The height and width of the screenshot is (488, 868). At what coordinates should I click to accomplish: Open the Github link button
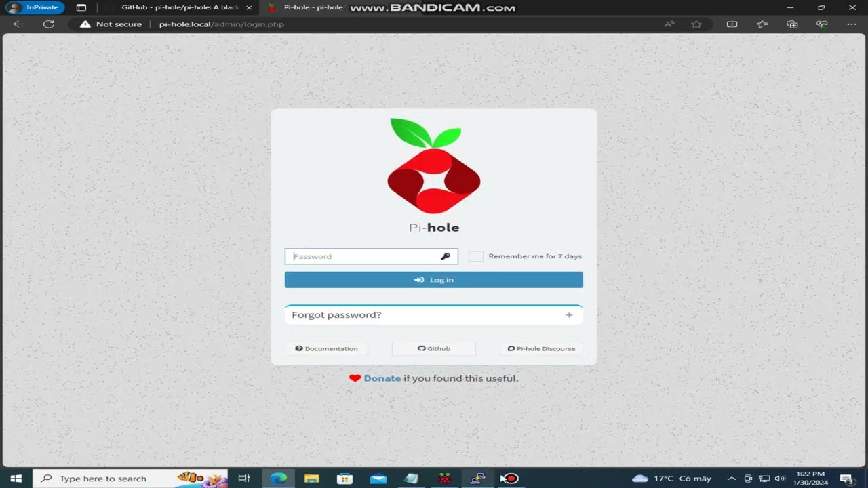click(x=434, y=348)
